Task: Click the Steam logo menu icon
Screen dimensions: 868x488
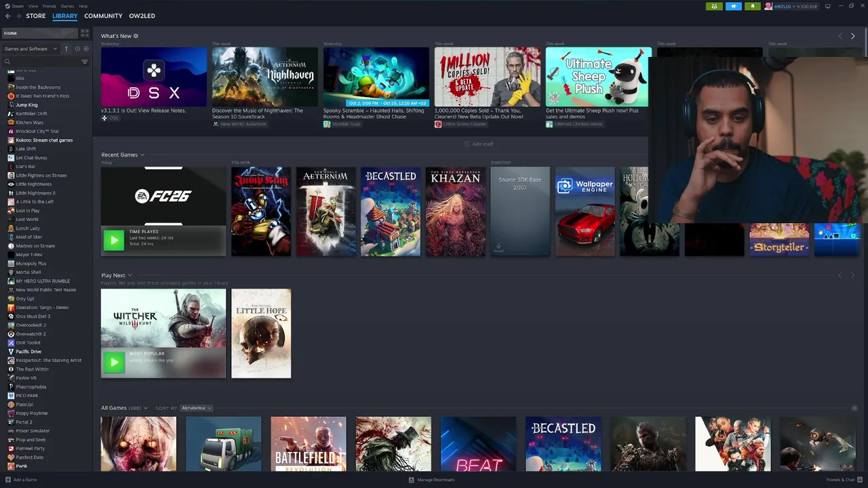Action: [x=6, y=5]
